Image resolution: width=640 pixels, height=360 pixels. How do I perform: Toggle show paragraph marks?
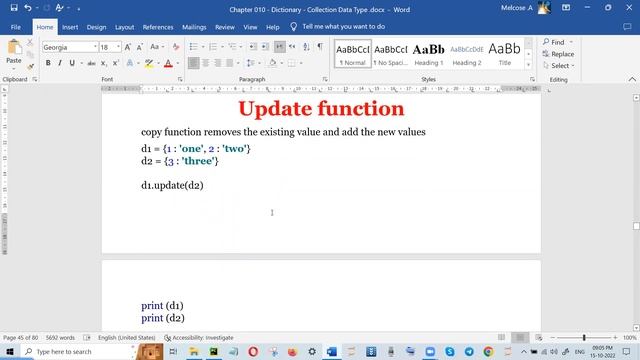(x=320, y=47)
